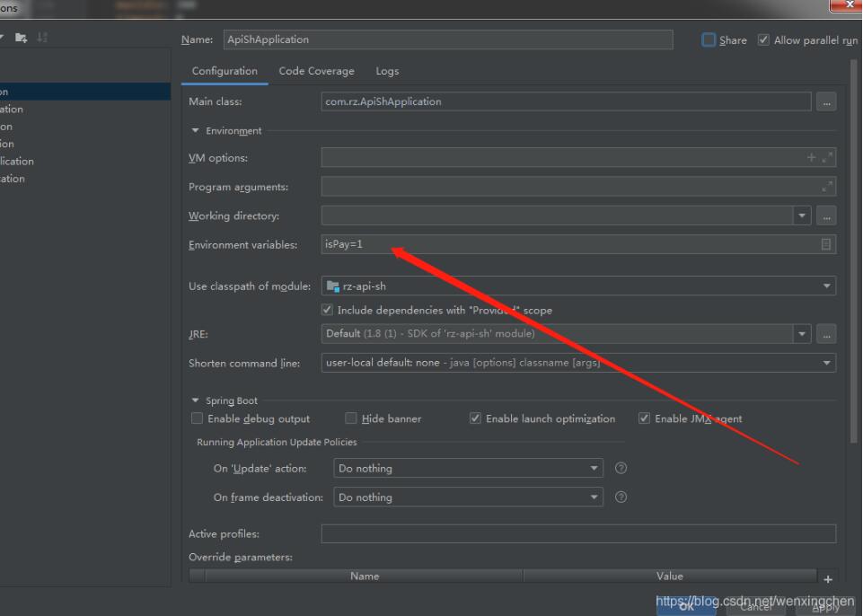Screen dimensions: 863x616
Task: Collapse the Spring Boot section
Action: tap(196, 400)
